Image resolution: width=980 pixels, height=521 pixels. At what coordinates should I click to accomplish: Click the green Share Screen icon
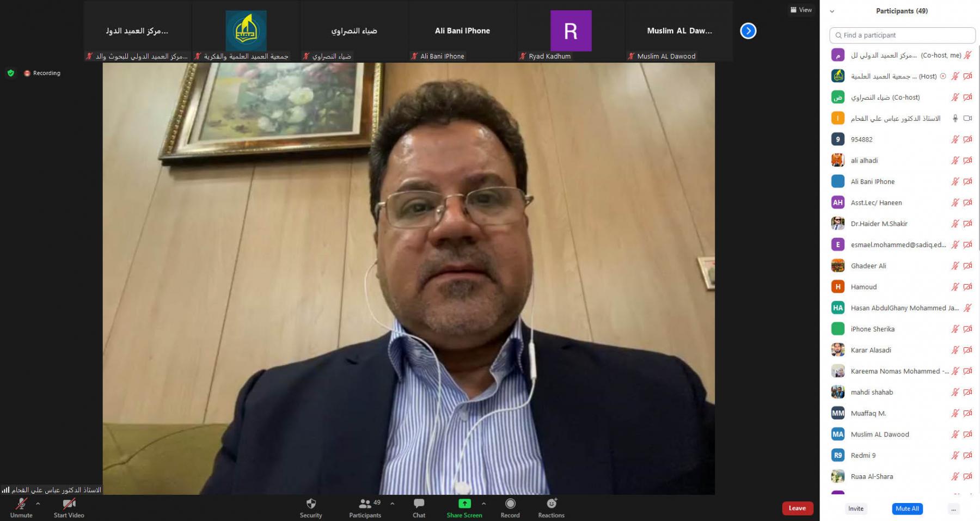pyautogui.click(x=464, y=504)
